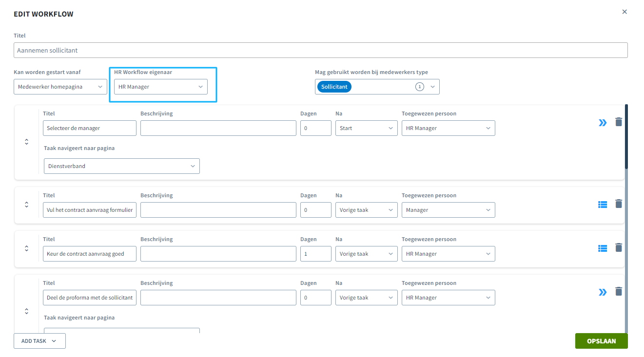Close the Edit Workflow dialog

[x=624, y=12]
